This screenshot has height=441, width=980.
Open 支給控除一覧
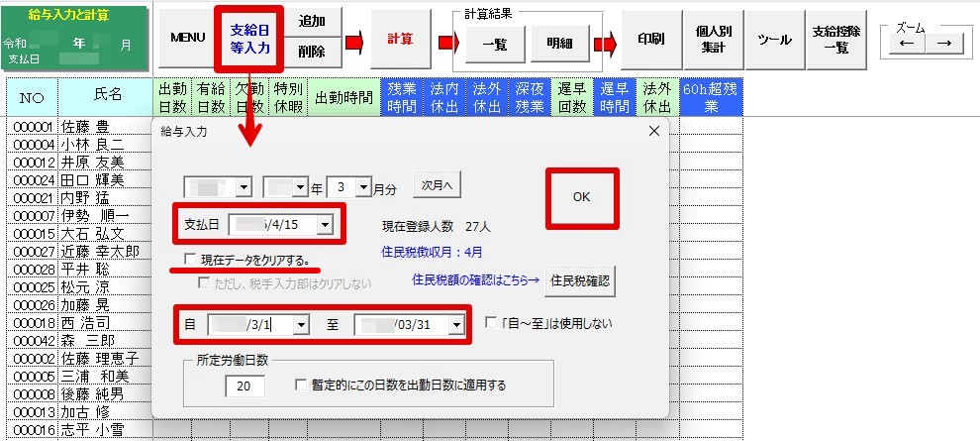pyautogui.click(x=836, y=40)
